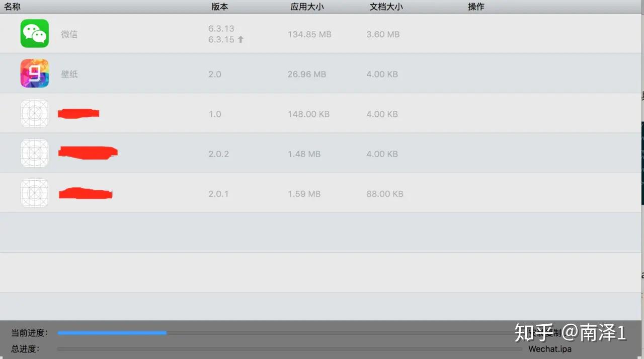Click the 操作 column header
The height and width of the screenshot is (359, 644).
(x=476, y=7)
